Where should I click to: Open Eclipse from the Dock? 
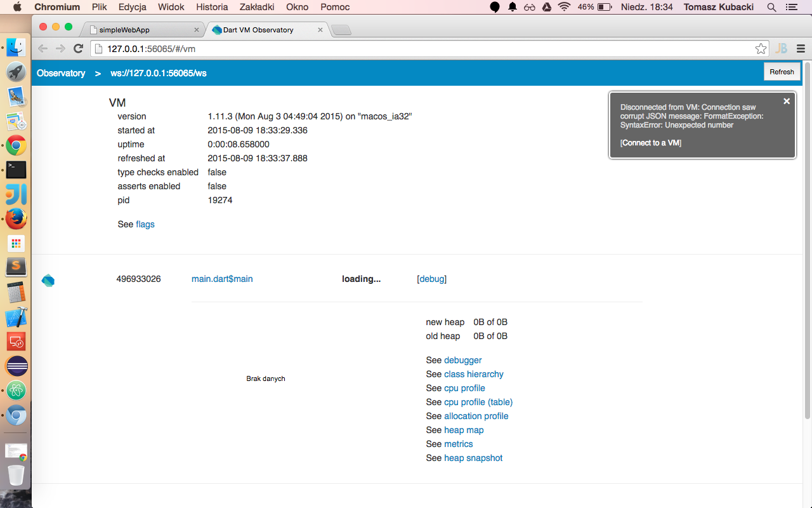(16, 366)
